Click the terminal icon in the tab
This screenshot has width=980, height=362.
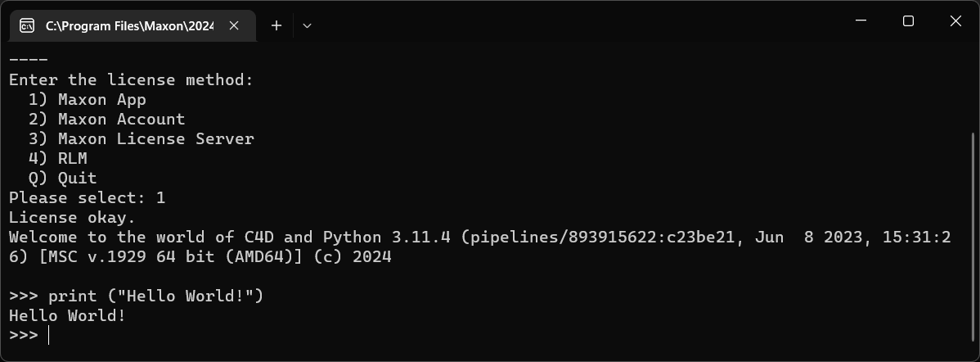pos(26,25)
